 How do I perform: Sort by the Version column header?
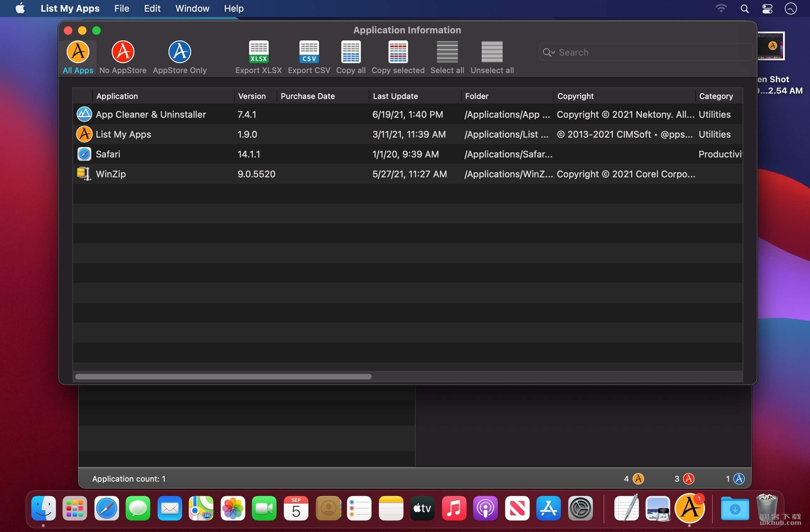[255, 96]
